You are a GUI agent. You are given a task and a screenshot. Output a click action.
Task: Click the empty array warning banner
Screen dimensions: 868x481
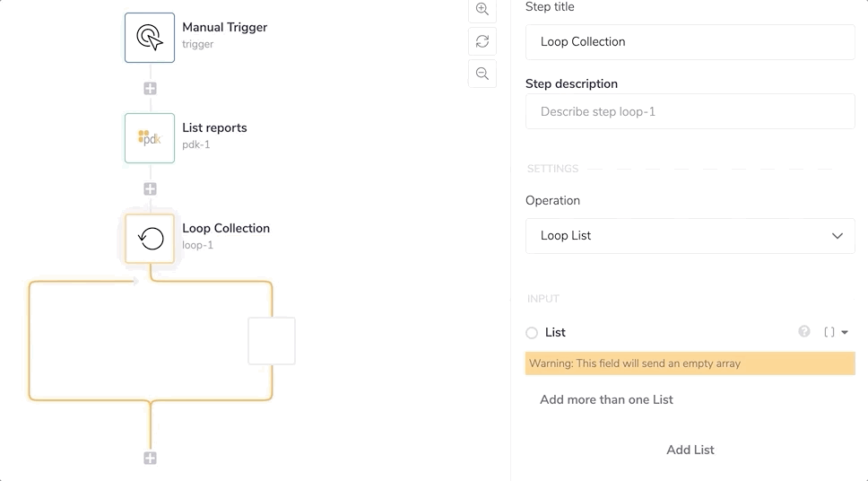tap(690, 363)
